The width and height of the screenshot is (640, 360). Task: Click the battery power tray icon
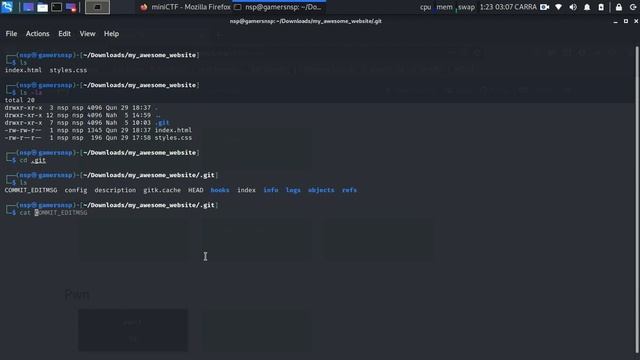pyautogui.click(x=601, y=7)
